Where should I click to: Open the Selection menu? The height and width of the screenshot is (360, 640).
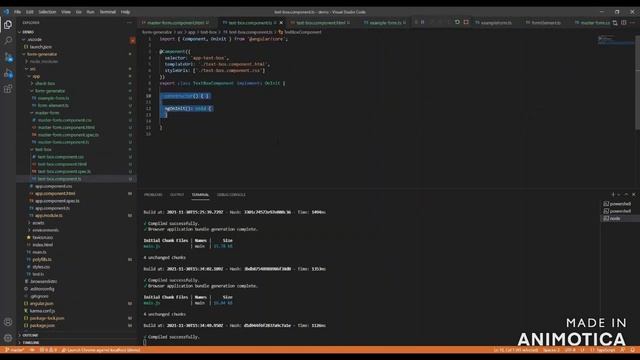pyautogui.click(x=47, y=12)
